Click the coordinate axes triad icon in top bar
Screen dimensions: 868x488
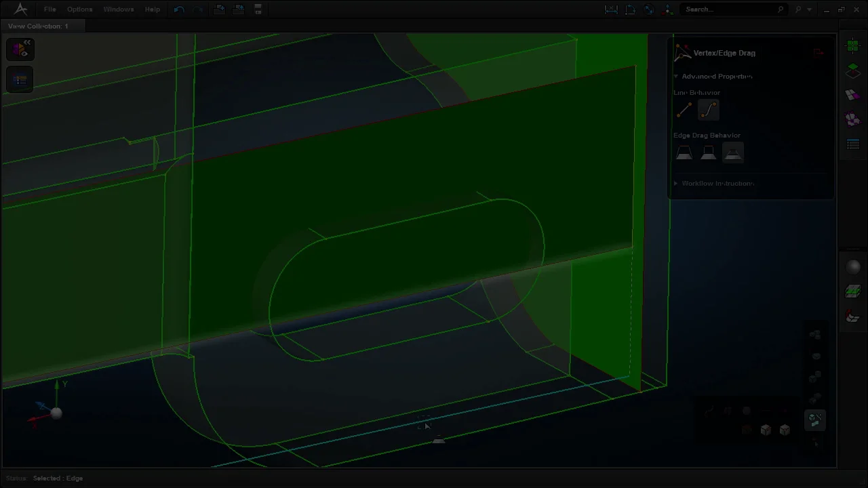(x=668, y=9)
